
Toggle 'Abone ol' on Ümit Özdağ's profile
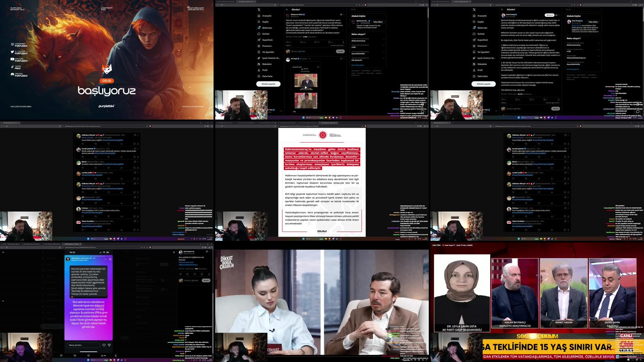tap(549, 15)
